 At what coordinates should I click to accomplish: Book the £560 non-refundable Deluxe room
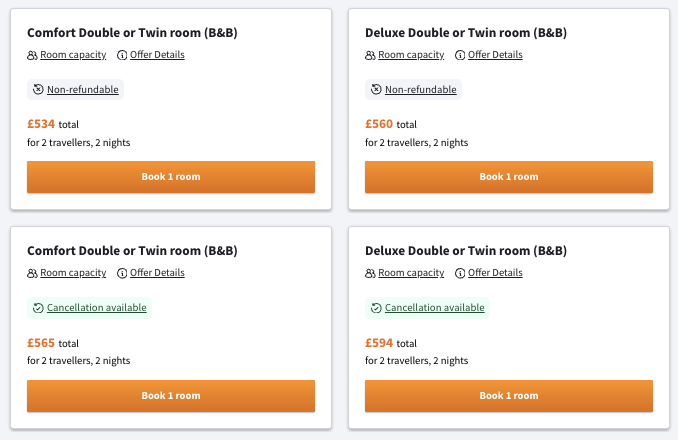point(509,177)
